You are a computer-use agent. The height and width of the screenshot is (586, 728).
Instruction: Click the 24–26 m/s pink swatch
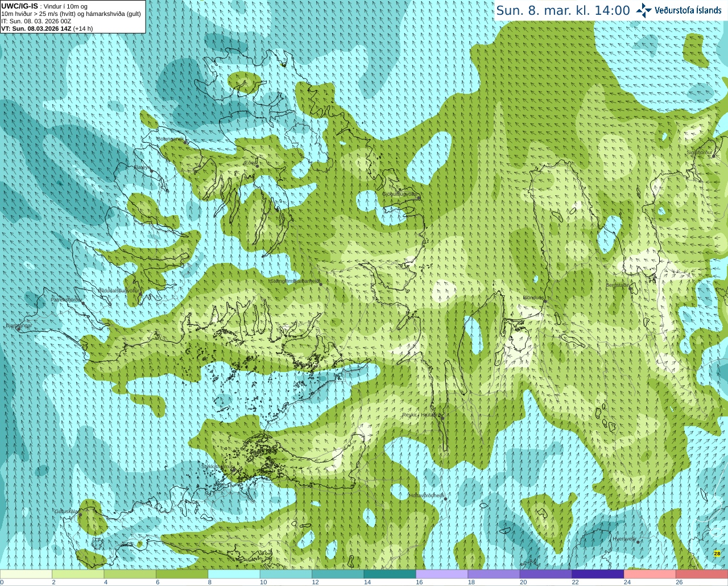[x=650, y=574]
